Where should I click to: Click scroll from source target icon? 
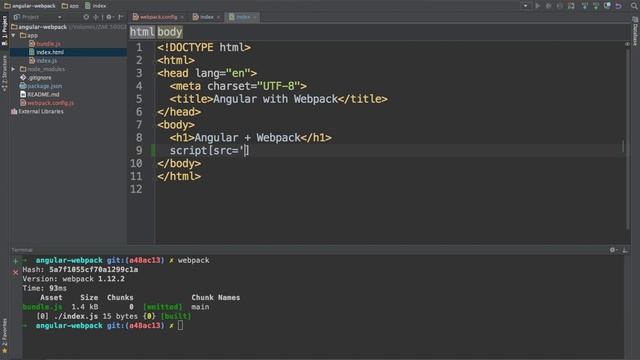pyautogui.click(x=86, y=17)
